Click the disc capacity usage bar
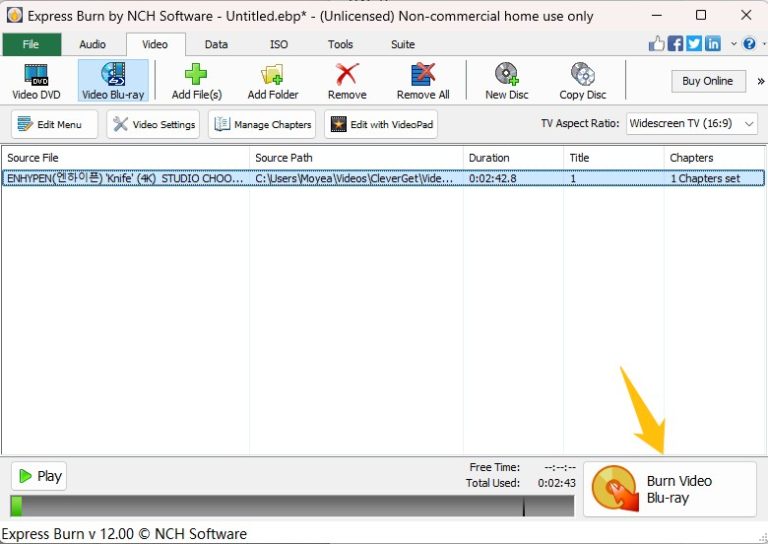 pos(292,506)
